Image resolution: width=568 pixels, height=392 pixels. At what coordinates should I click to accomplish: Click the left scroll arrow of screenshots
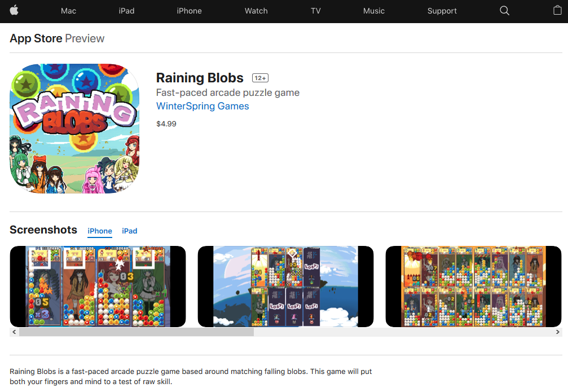[x=14, y=332]
